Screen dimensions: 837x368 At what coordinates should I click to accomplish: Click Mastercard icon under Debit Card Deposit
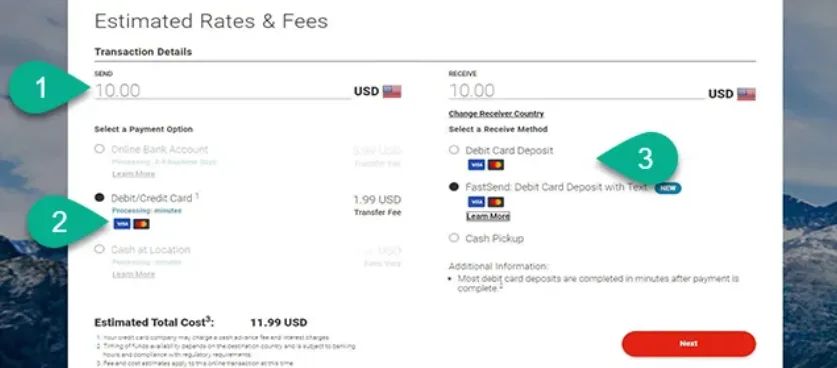coord(496,165)
